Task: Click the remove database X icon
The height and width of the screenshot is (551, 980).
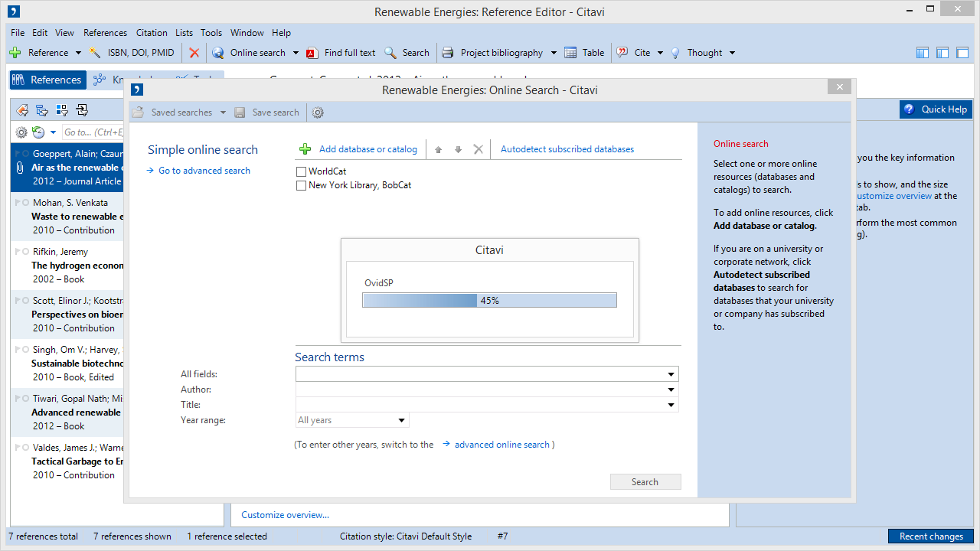Action: click(x=479, y=149)
